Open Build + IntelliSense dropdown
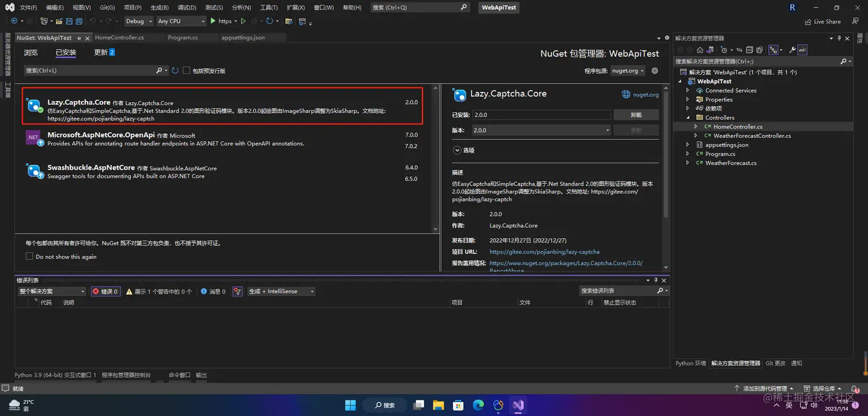This screenshot has width=868, height=416. [x=281, y=291]
